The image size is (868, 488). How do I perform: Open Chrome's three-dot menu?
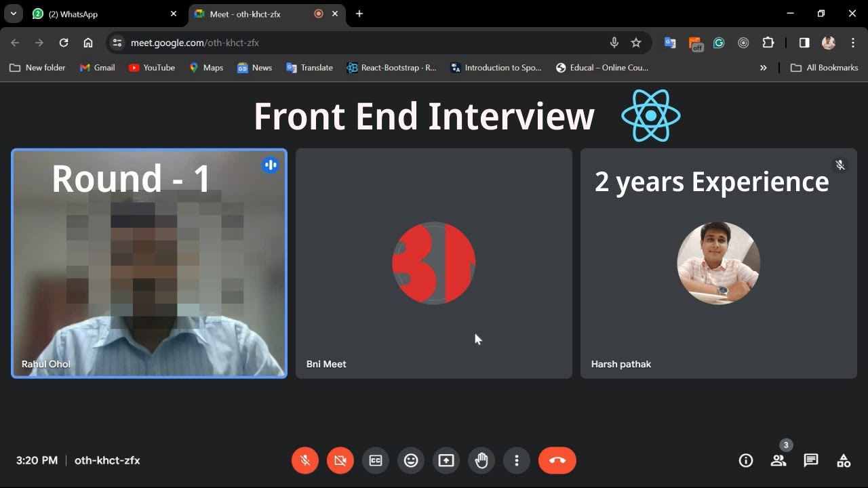(x=853, y=43)
